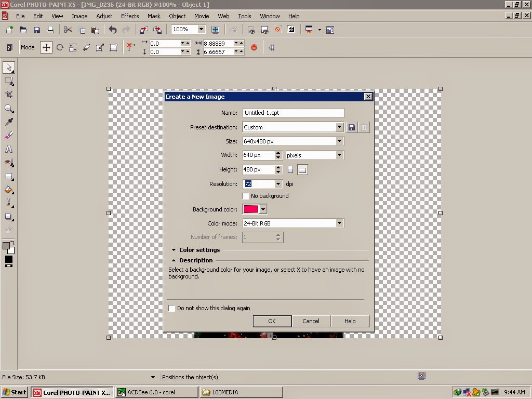
Task: Select the Eraser tool
Action: click(9, 136)
